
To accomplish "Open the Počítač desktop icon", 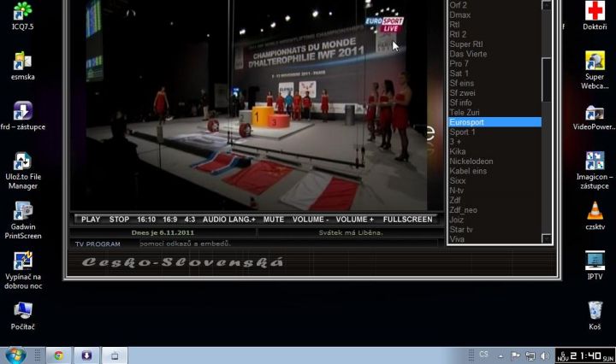I will point(22,316).
